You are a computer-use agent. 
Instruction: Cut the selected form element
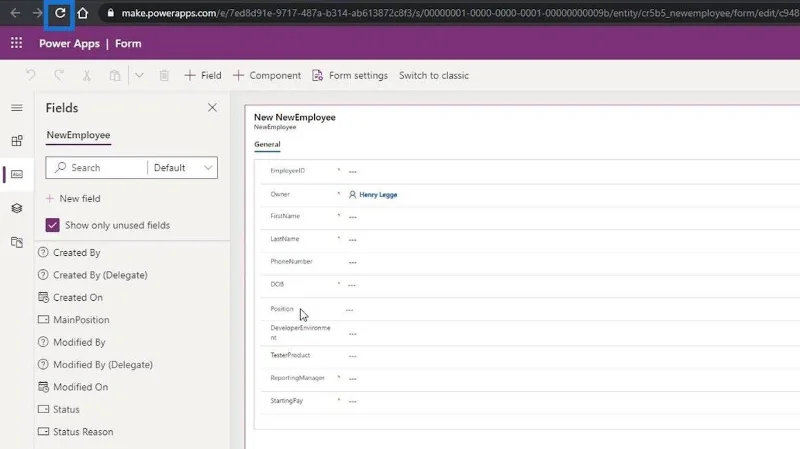pos(87,76)
